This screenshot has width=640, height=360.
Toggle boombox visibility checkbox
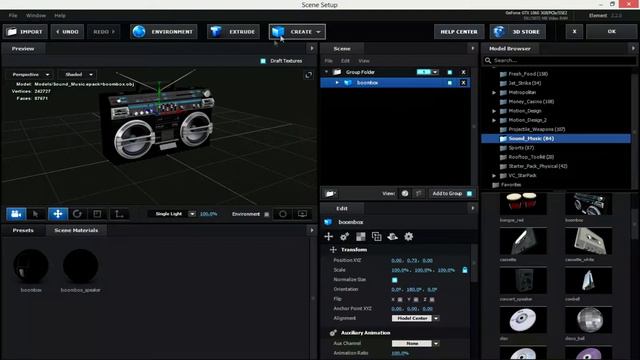pos(450,83)
